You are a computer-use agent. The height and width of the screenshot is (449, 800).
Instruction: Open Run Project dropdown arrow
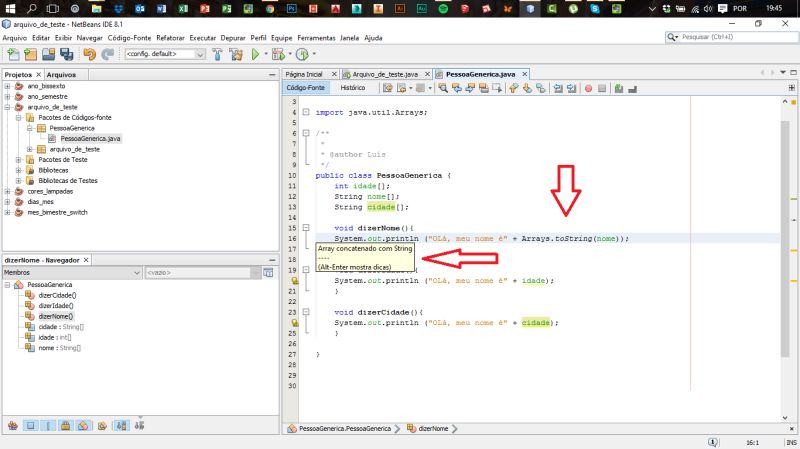(266, 54)
